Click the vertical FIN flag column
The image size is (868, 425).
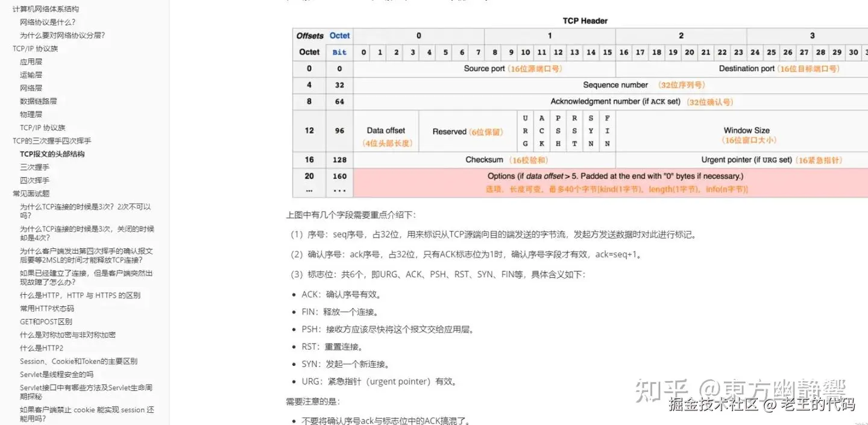(x=607, y=131)
